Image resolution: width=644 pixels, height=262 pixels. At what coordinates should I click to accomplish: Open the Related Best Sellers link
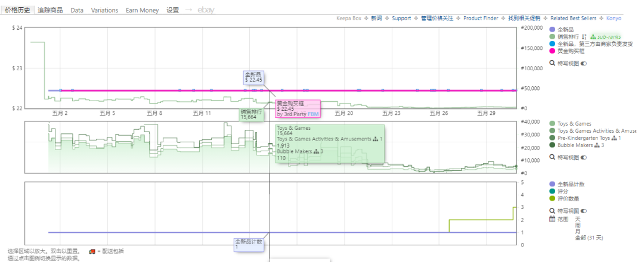coord(573,18)
